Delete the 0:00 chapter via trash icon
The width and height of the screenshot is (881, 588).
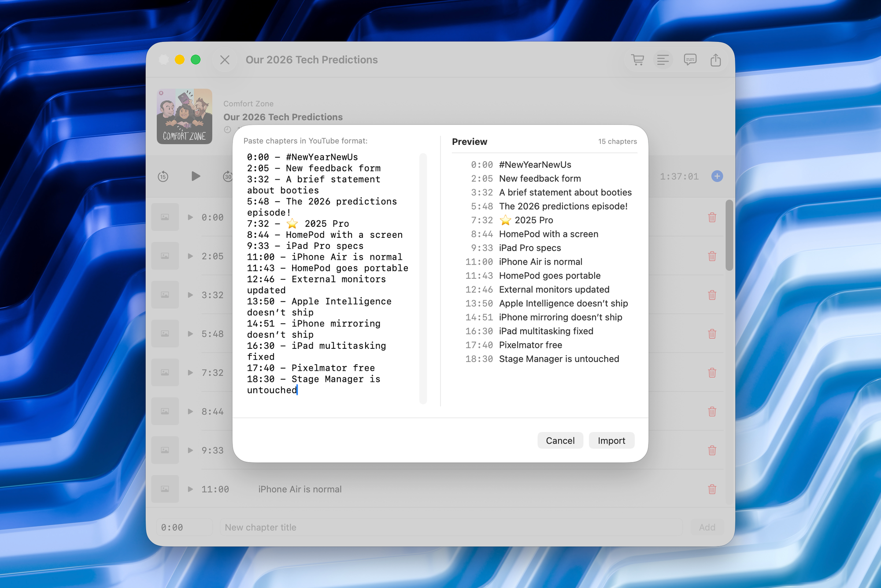(x=712, y=217)
